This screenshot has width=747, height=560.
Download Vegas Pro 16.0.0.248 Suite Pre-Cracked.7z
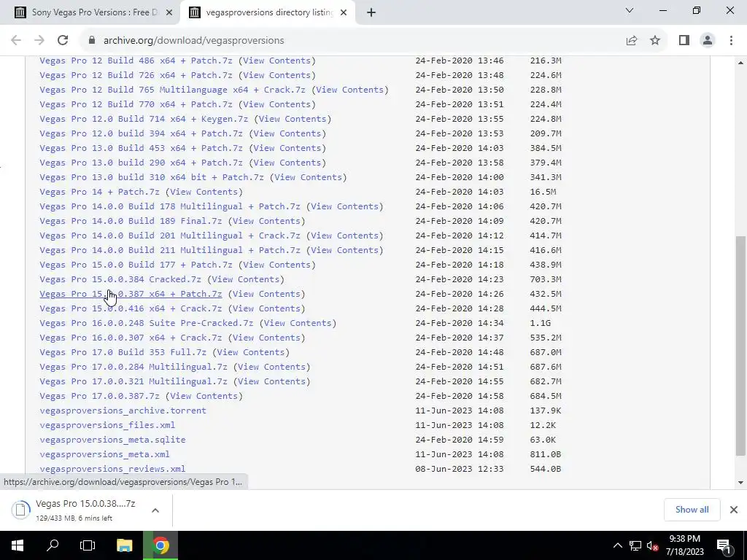[x=146, y=323]
